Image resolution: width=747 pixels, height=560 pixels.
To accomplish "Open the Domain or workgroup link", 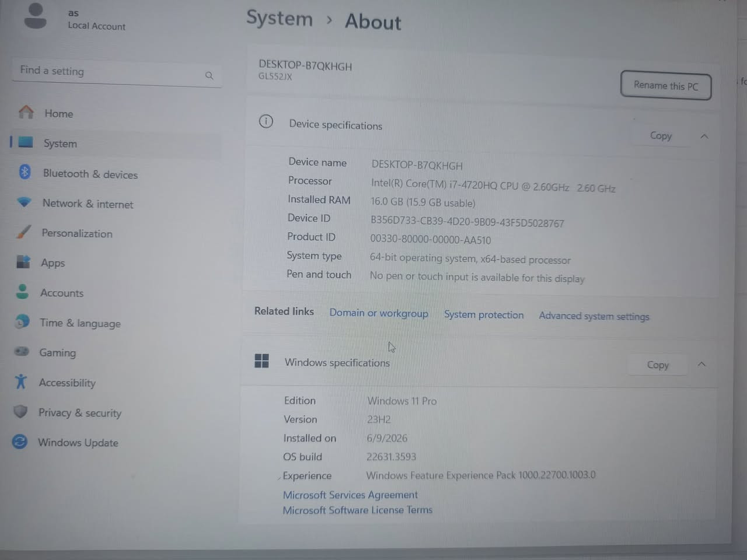I will [379, 313].
